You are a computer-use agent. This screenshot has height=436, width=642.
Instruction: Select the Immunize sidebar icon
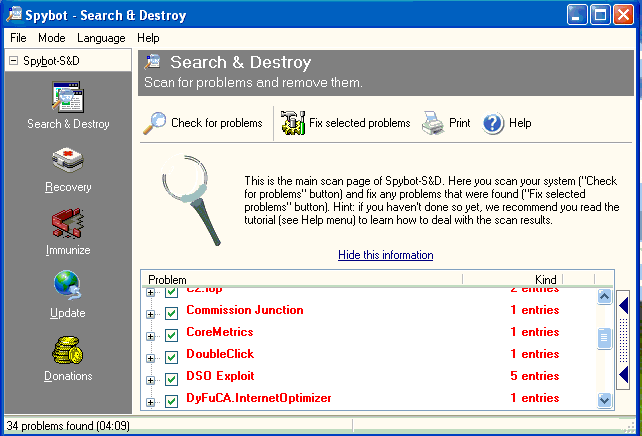coord(68,224)
